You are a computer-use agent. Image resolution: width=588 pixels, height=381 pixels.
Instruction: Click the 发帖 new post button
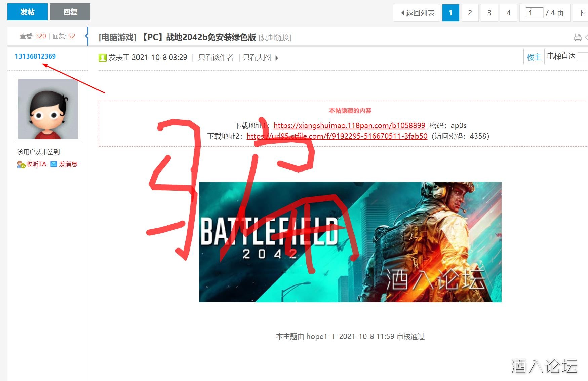pos(28,12)
